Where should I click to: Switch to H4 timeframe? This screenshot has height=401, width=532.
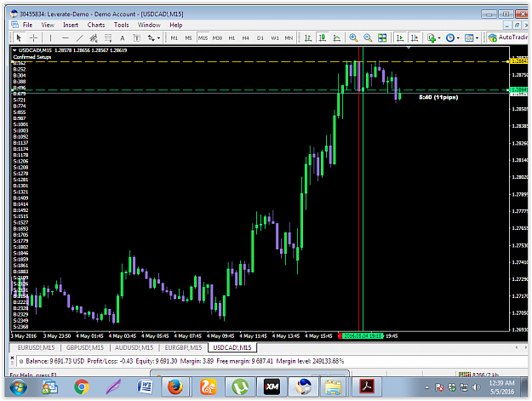[246, 37]
